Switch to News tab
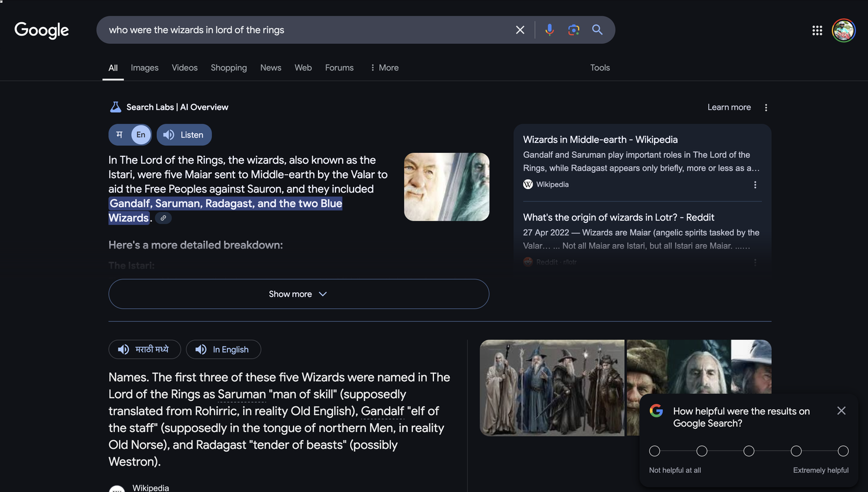The height and width of the screenshot is (492, 868). tap(271, 68)
